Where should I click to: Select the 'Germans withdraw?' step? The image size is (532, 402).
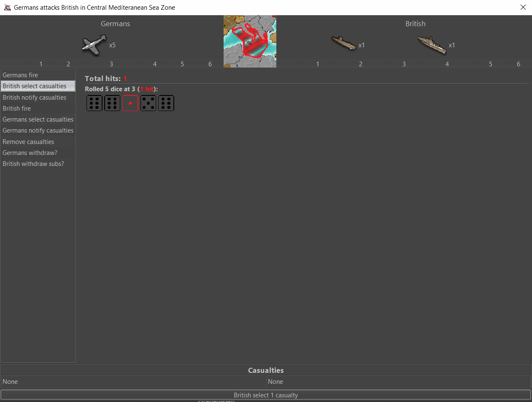point(30,153)
